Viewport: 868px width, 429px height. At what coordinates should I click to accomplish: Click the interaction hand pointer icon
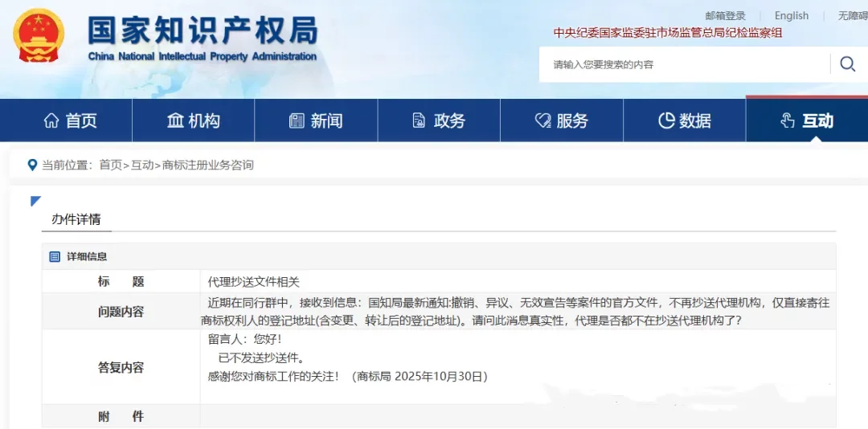pyautogui.click(x=787, y=121)
